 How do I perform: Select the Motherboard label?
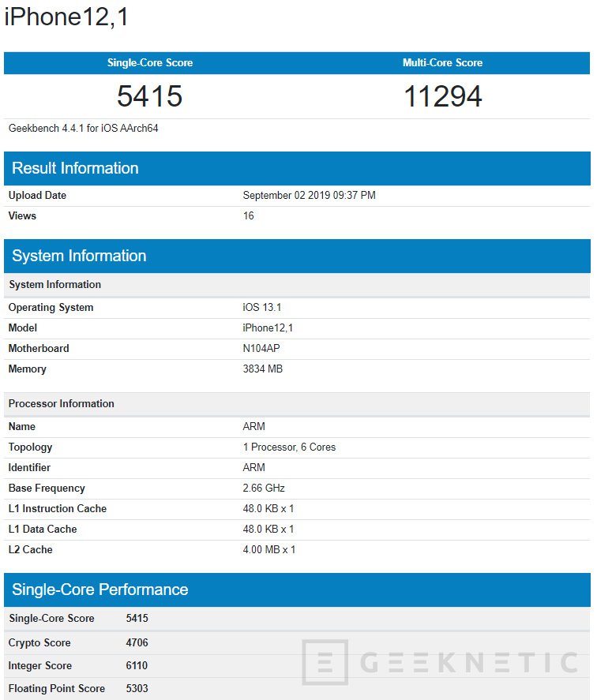[x=39, y=349]
